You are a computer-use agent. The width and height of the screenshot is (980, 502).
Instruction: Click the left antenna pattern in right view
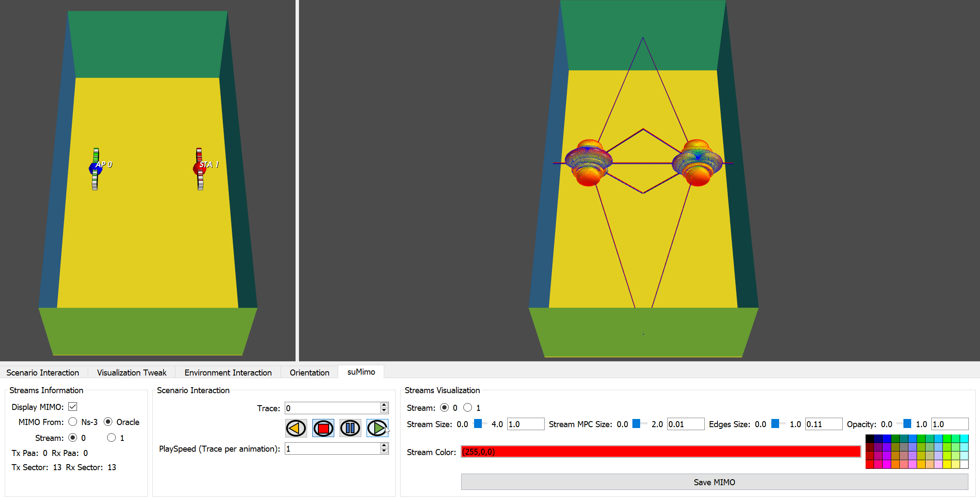pos(589,163)
